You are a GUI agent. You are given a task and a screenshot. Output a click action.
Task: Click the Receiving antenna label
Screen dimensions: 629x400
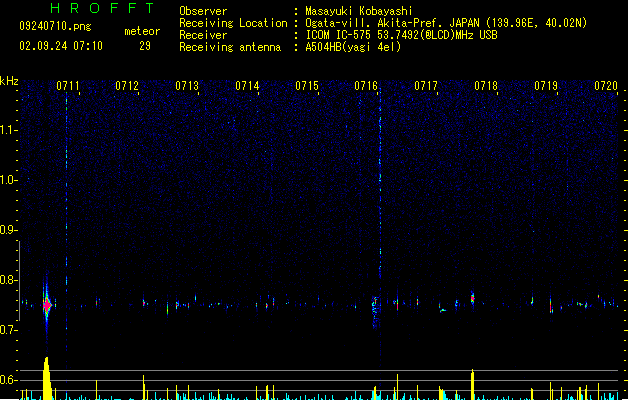point(230,47)
